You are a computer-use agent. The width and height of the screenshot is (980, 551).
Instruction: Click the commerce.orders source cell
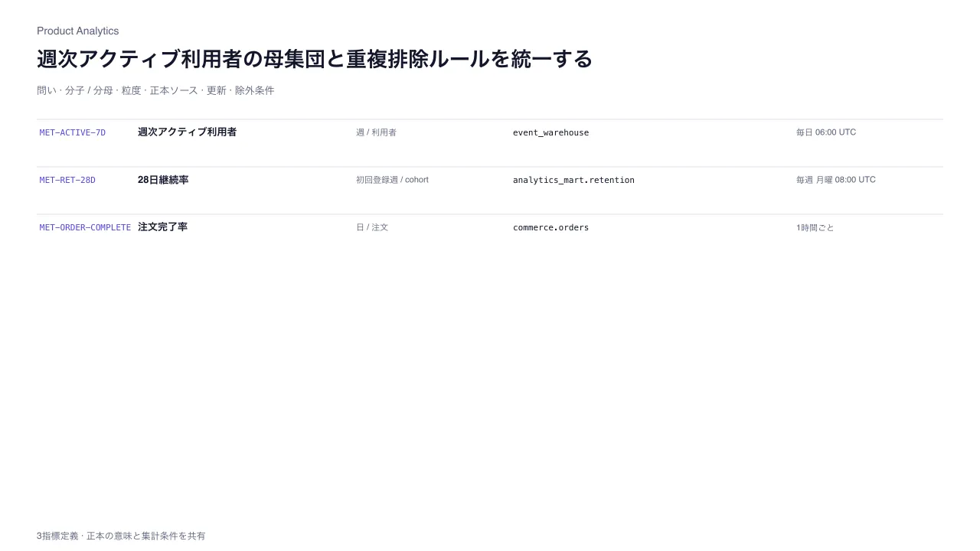[x=550, y=227]
